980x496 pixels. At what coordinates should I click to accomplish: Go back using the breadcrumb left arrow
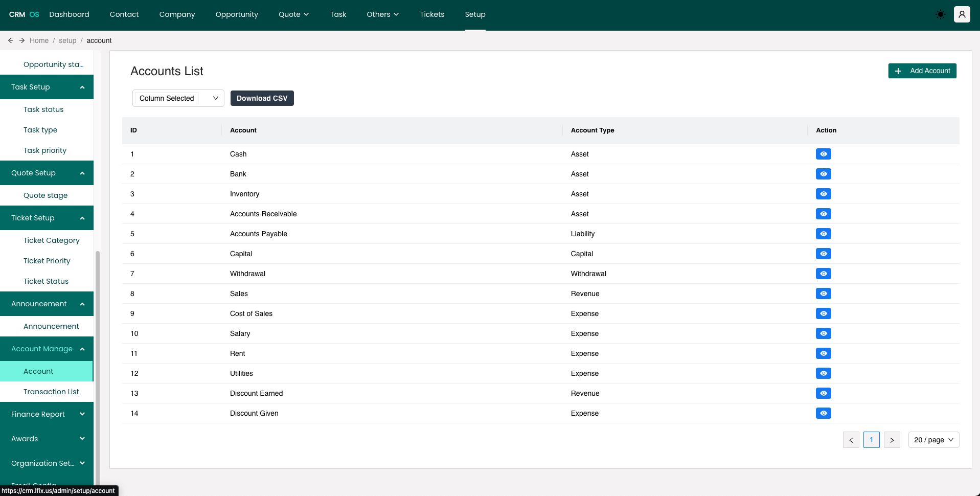point(11,40)
